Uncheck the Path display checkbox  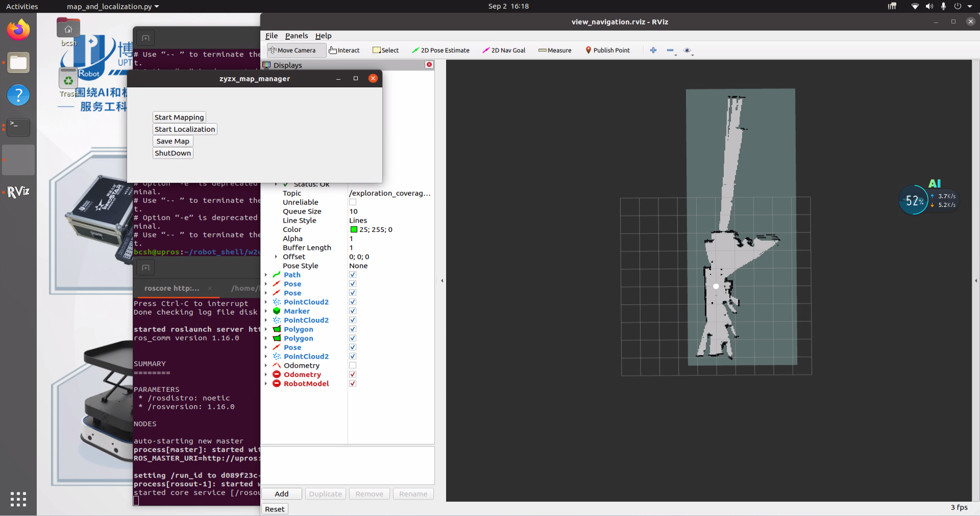[x=353, y=275]
